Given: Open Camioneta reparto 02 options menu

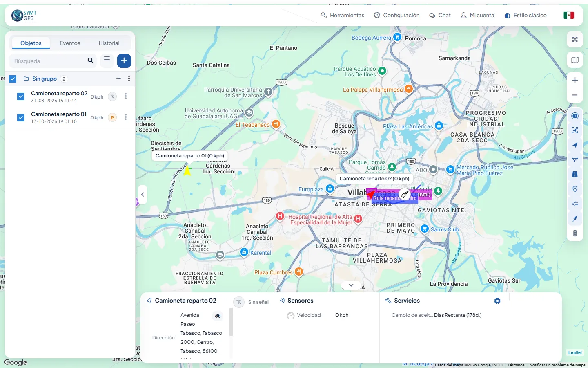Looking at the screenshot, I should 126,96.
